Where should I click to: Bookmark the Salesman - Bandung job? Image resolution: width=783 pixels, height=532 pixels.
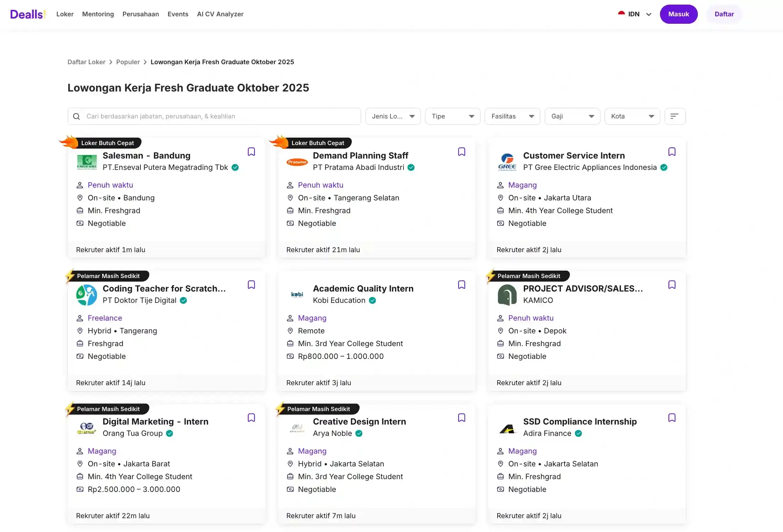pyautogui.click(x=251, y=152)
